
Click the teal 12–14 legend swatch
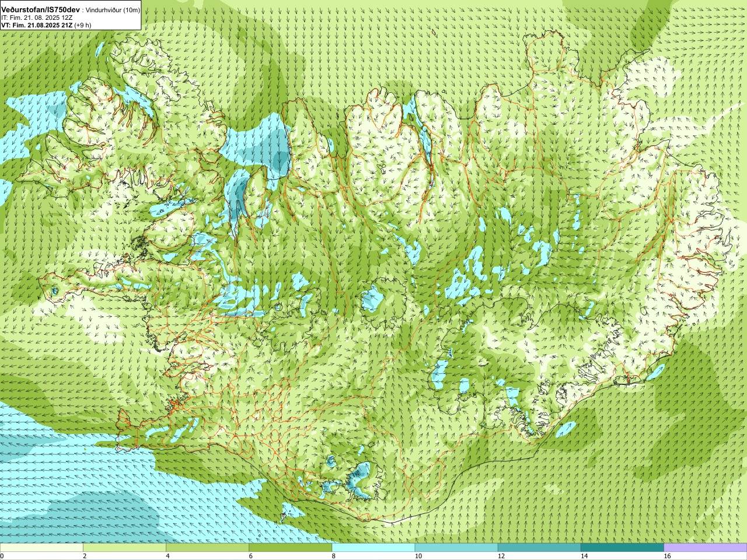click(x=539, y=548)
